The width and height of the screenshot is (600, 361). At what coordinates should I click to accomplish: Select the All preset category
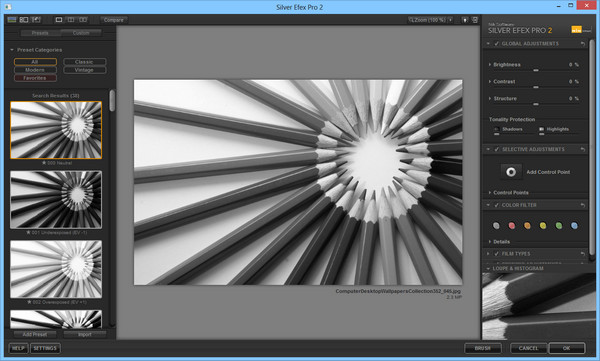(x=35, y=62)
